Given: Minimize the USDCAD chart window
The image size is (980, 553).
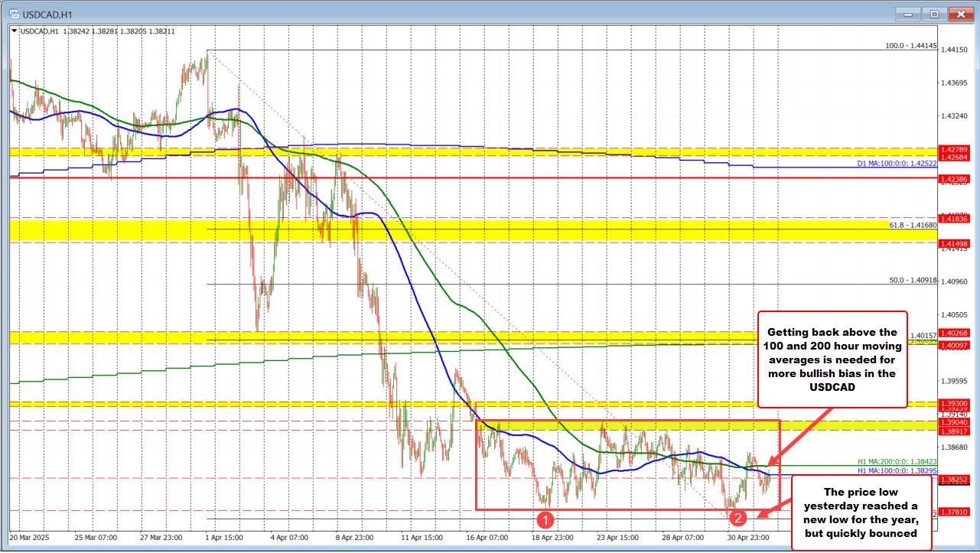Looking at the screenshot, I should coord(907,14).
